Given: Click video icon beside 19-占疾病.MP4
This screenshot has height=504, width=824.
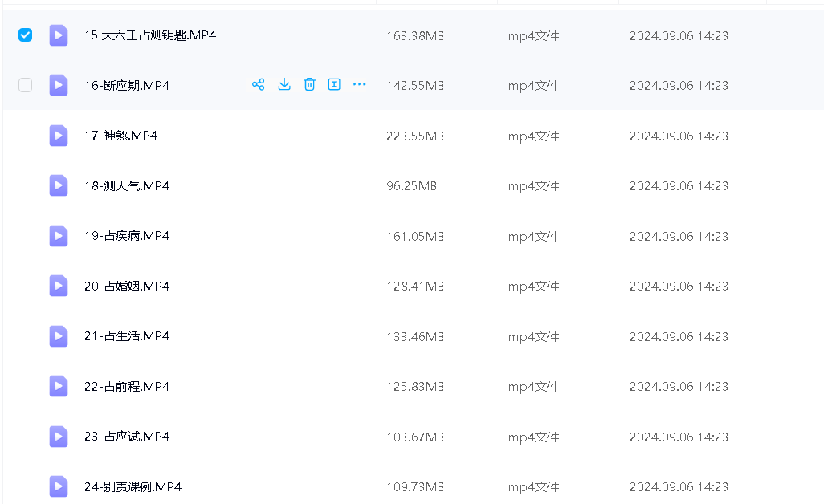Looking at the screenshot, I should (59, 236).
